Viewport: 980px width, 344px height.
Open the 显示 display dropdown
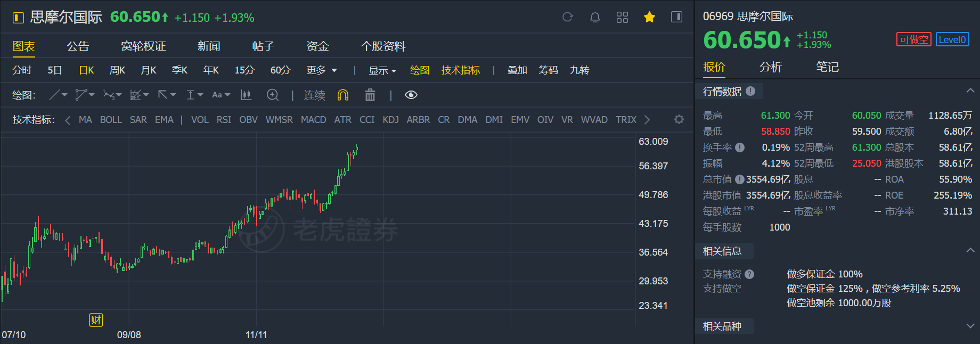click(382, 70)
